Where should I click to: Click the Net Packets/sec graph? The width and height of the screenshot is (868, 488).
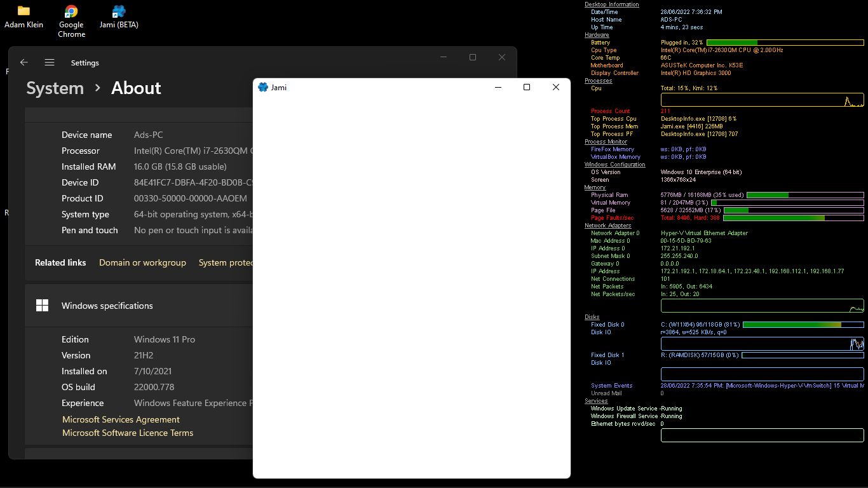tap(763, 306)
